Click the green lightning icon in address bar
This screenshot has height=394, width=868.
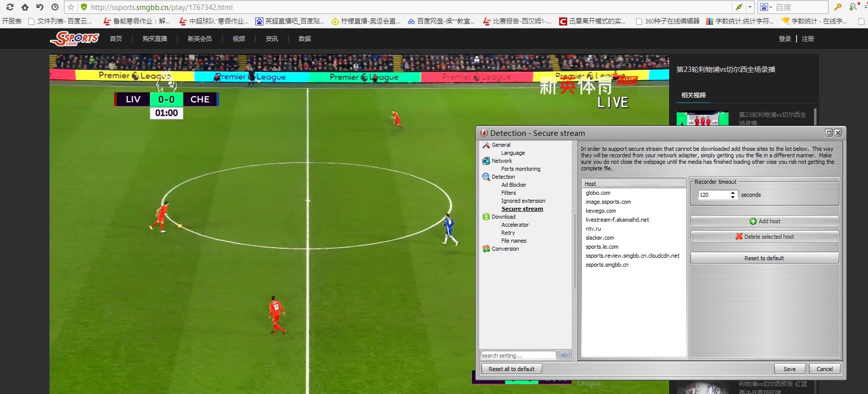tap(739, 7)
